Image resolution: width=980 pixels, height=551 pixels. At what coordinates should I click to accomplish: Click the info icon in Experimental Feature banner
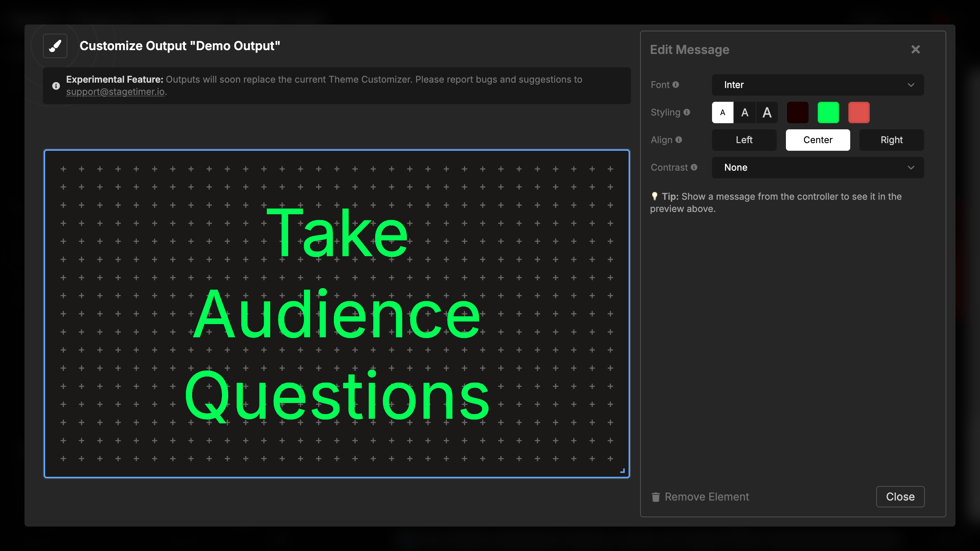pyautogui.click(x=56, y=86)
